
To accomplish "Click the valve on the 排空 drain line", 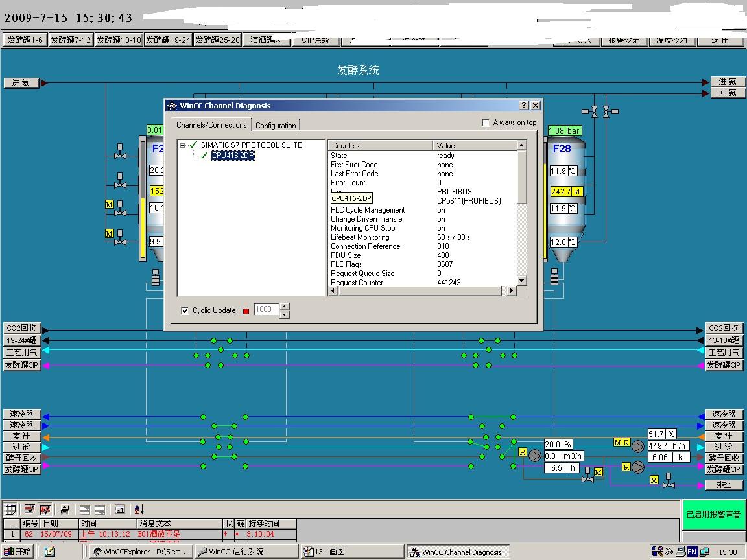I will click(x=669, y=480).
